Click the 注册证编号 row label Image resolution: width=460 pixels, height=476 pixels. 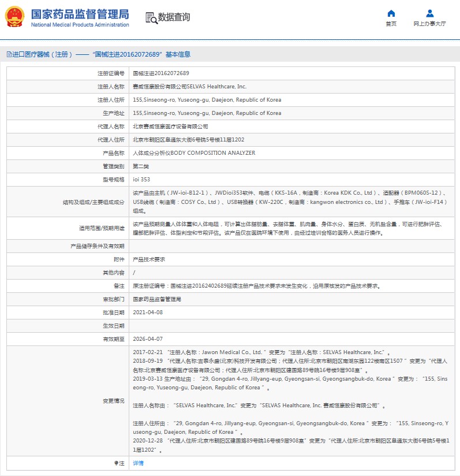pos(111,73)
